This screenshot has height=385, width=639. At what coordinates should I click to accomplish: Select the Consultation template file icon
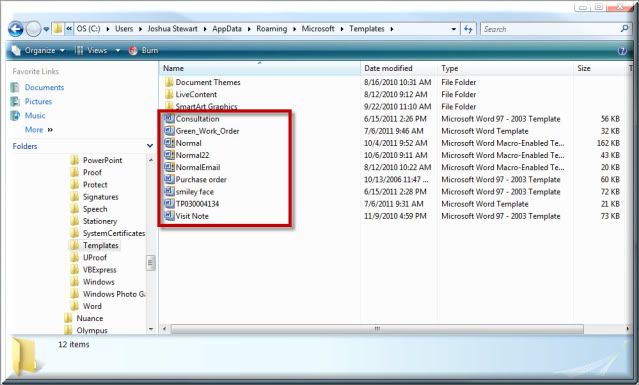[x=169, y=119]
